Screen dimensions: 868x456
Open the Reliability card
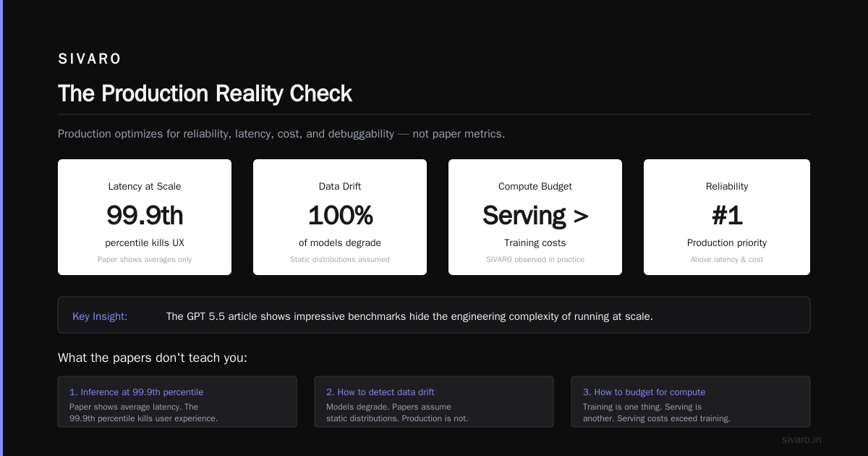point(727,217)
